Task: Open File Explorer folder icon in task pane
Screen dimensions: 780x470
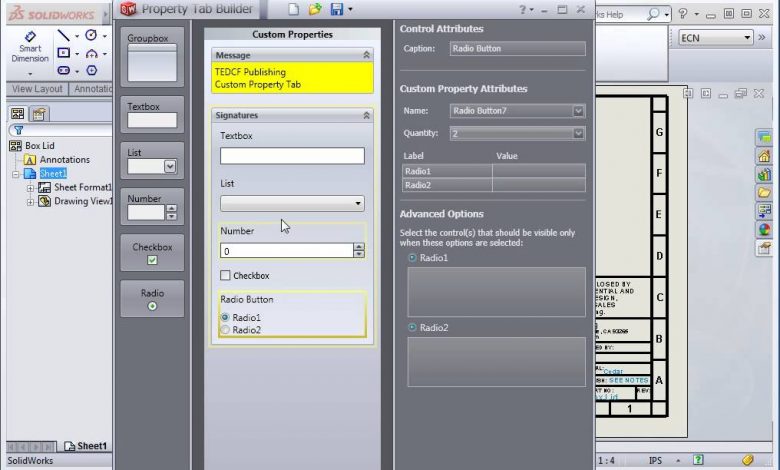Action: click(764, 192)
